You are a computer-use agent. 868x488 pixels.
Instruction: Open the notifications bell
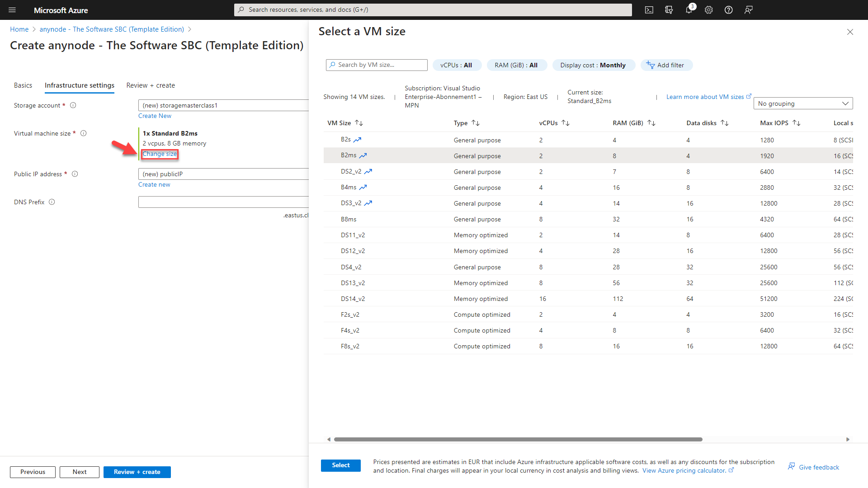point(689,10)
